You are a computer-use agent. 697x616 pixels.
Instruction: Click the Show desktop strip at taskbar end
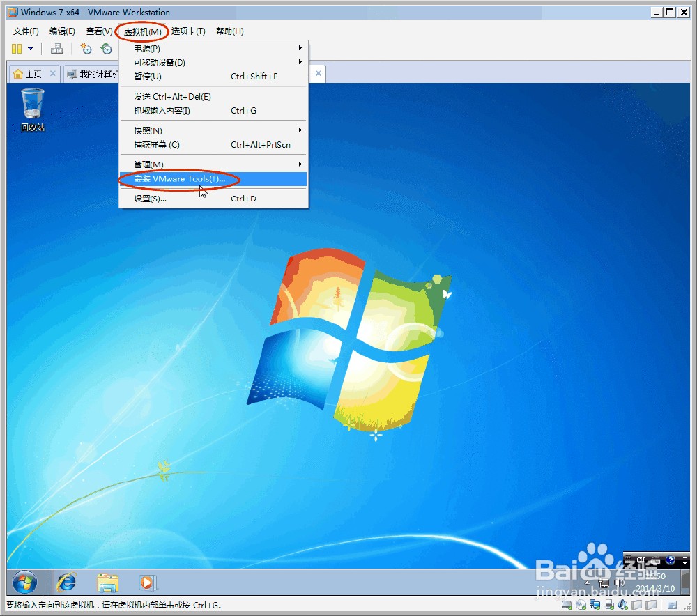[685, 583]
